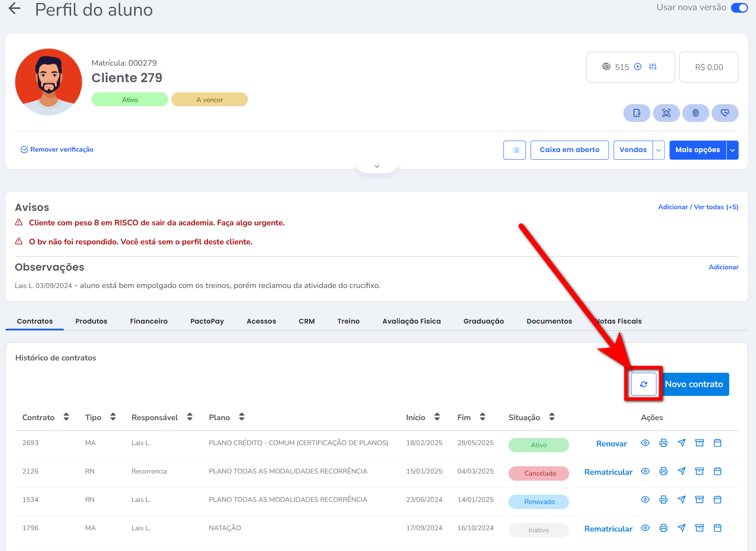Open calendar icon for contract 1534
Screen dimensions: 756x551
click(717, 500)
